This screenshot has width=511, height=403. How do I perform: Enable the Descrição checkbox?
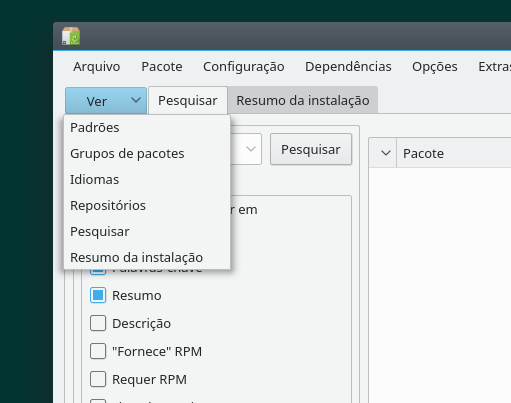coord(98,323)
